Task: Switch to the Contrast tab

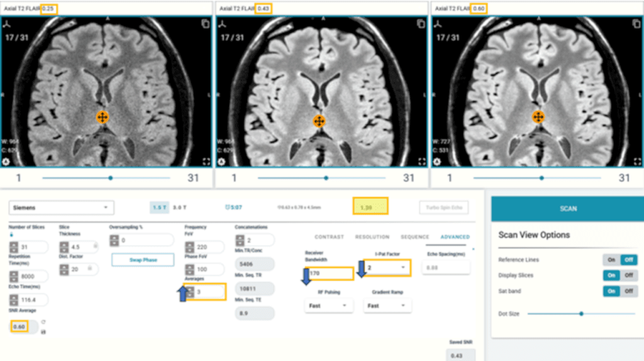Action: (x=329, y=237)
